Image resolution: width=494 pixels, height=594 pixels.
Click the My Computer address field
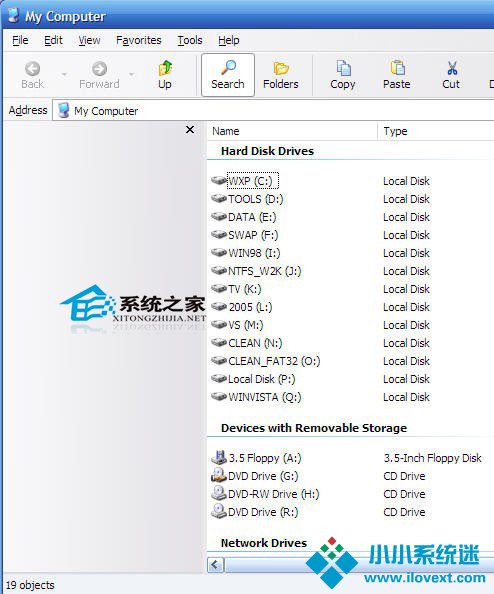coord(273,111)
